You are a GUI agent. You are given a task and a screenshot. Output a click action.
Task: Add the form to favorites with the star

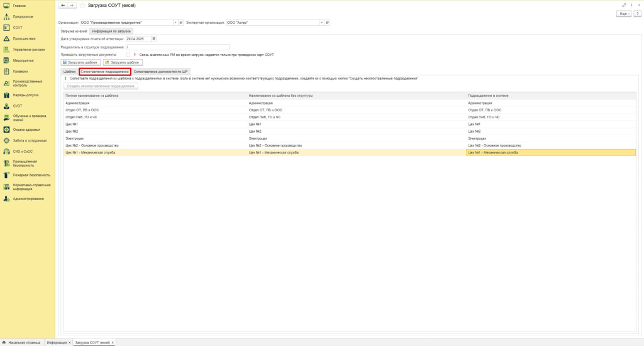[82, 5]
